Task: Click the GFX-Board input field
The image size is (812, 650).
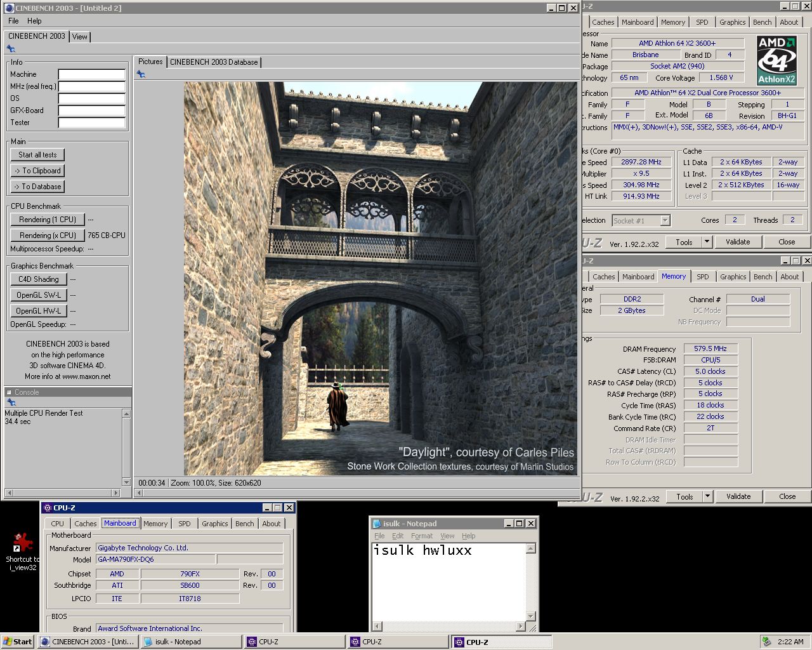Action: pos(92,110)
